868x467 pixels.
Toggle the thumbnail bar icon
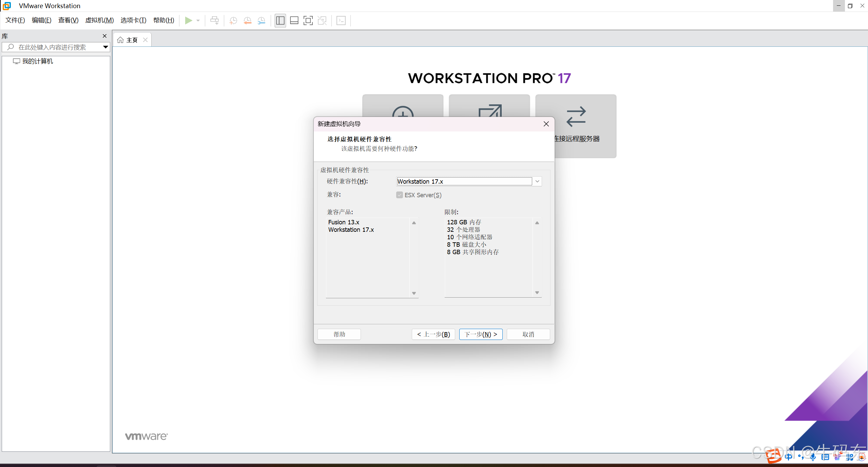click(x=294, y=20)
